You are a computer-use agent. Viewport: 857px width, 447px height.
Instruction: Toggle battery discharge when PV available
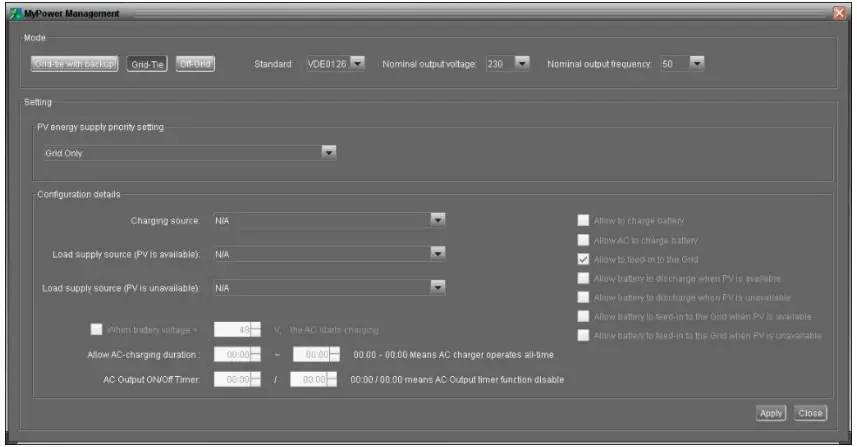(583, 278)
